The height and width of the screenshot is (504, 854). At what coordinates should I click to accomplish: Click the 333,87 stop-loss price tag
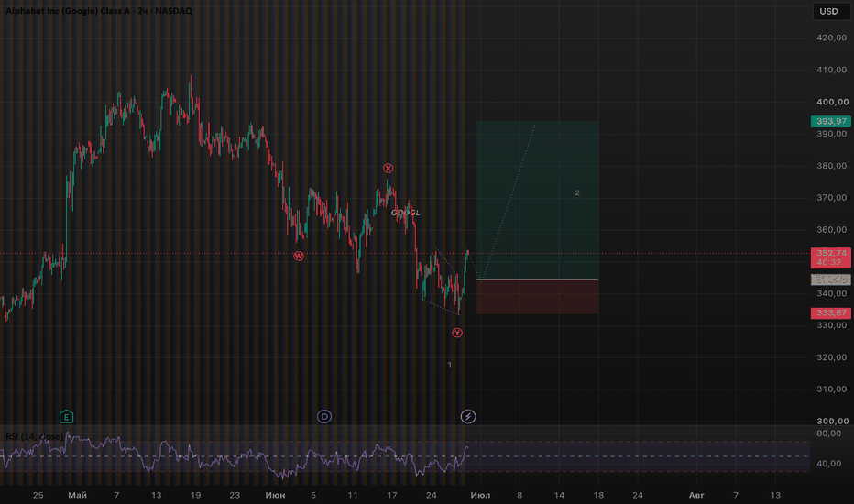(x=830, y=312)
